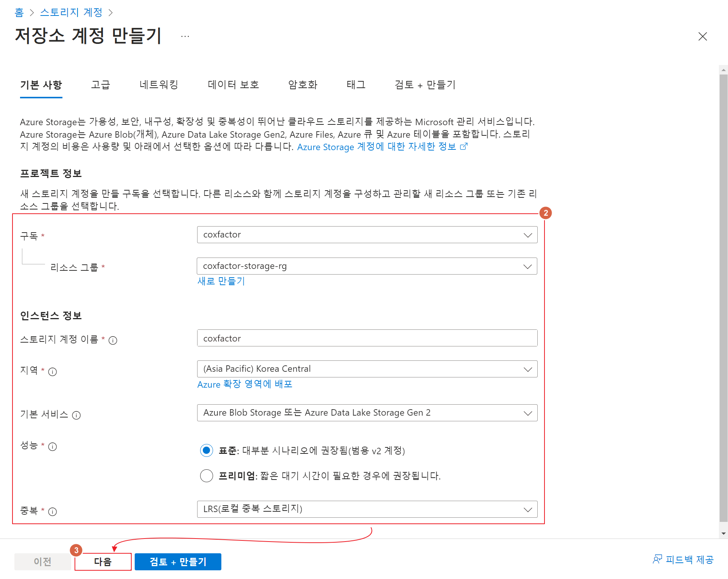728x579 pixels.
Task: Click the ellipsis more options icon
Action: (x=185, y=36)
